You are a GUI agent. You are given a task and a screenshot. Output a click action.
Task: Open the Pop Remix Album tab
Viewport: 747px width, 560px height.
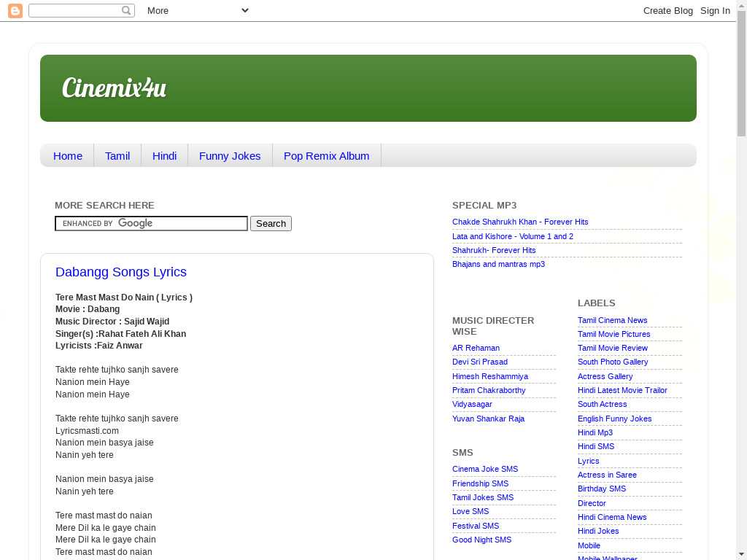click(326, 155)
